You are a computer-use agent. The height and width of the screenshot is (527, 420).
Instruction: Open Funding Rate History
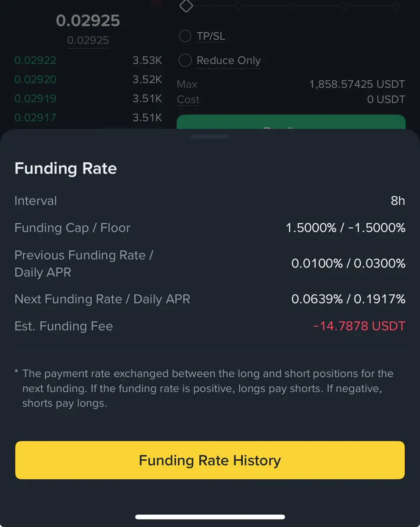(x=210, y=460)
